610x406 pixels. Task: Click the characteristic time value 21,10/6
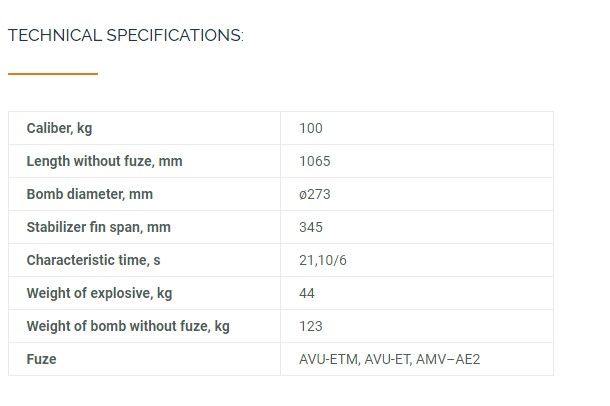322,260
